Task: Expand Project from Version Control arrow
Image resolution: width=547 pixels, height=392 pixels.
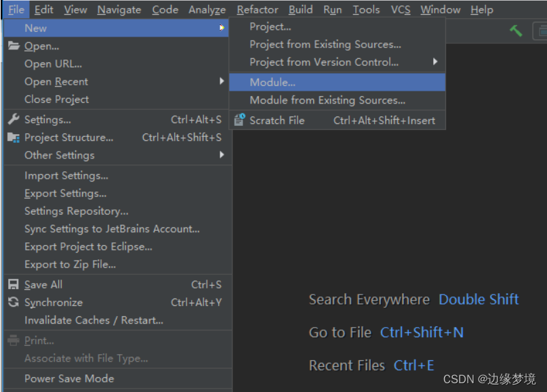Action: click(x=435, y=62)
